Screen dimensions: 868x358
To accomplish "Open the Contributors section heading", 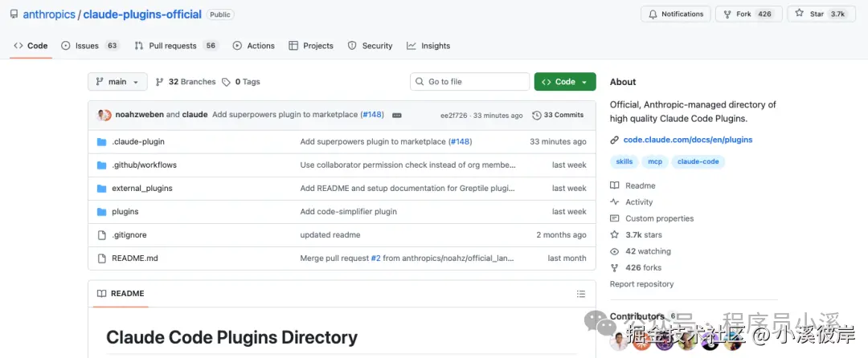I will 637,316.
